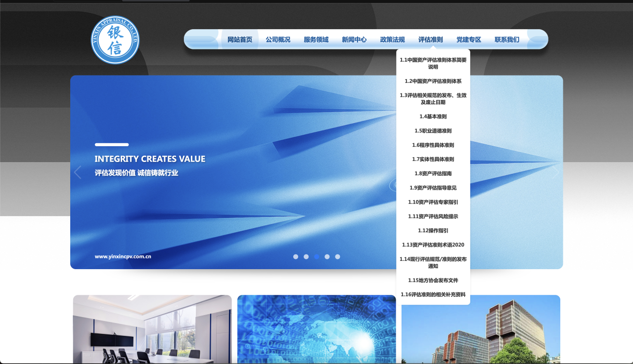Show the previous banner slide arrow
The width and height of the screenshot is (633, 364).
77,172
